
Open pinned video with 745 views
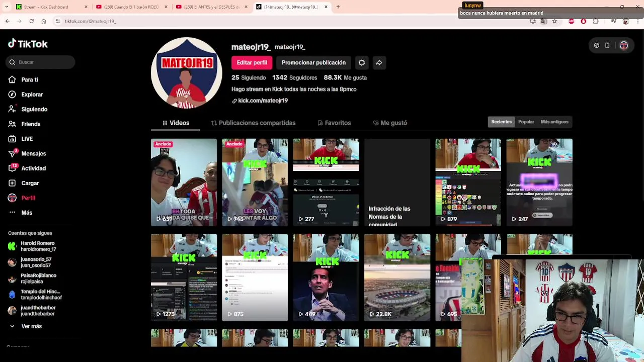pos(255,182)
